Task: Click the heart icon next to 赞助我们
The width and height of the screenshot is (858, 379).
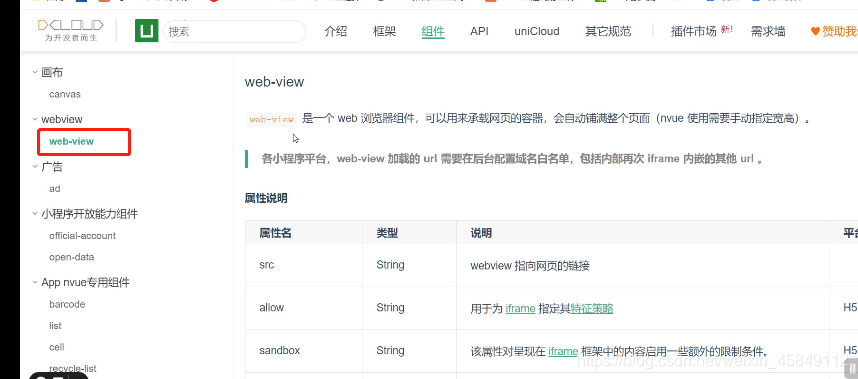Action: [x=815, y=32]
